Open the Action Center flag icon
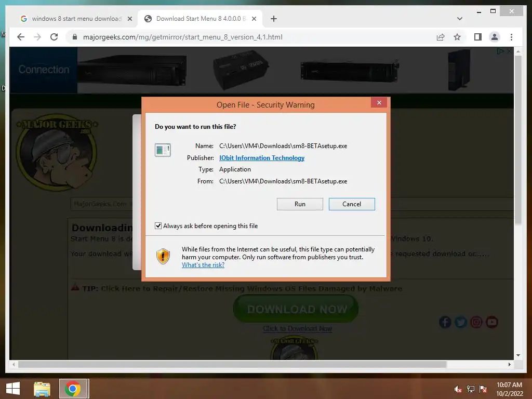 [x=483, y=389]
